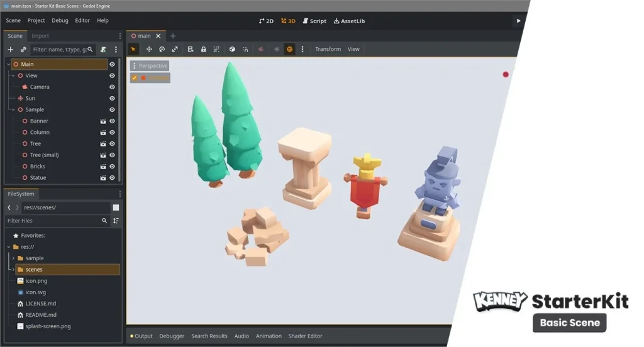Run the project with play button
Screen dimensions: 644x347
click(x=518, y=21)
